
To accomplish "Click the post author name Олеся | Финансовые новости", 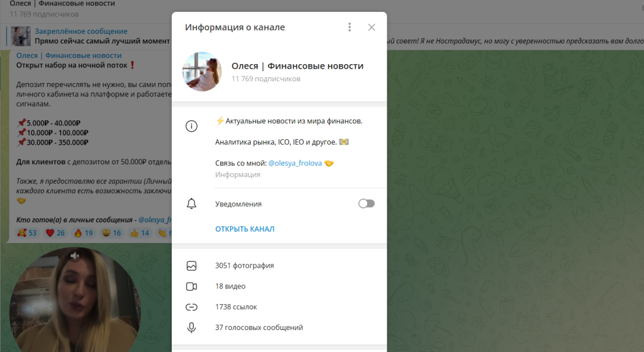I will point(69,55).
